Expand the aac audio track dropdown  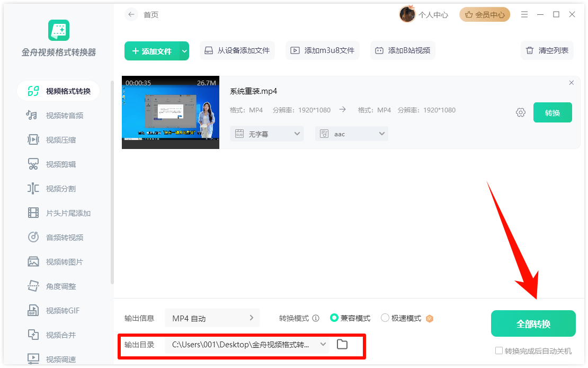351,134
